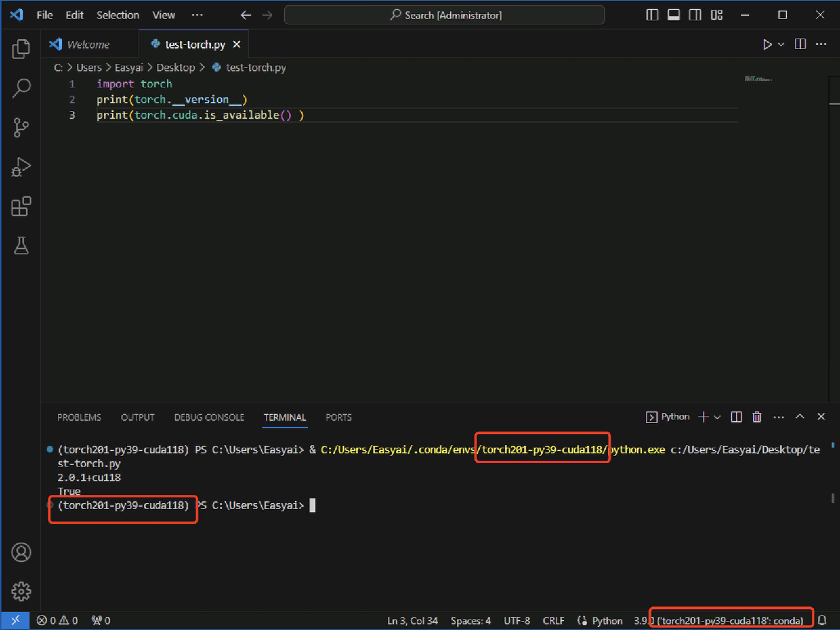Image resolution: width=840 pixels, height=630 pixels.
Task: Click the Easyai breadcrumb segment
Action: [129, 68]
